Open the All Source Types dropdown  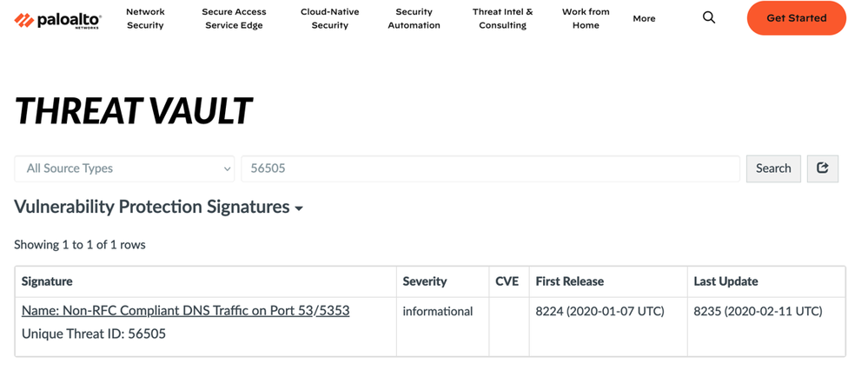124,168
